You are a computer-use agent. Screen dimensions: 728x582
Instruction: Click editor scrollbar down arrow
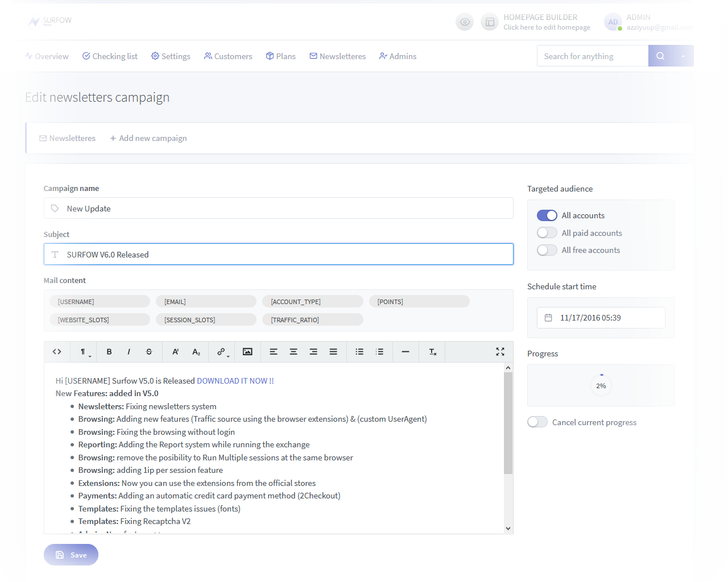point(508,529)
